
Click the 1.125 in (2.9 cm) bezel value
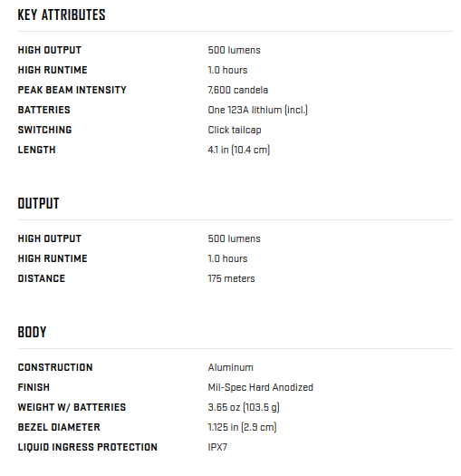click(243, 427)
